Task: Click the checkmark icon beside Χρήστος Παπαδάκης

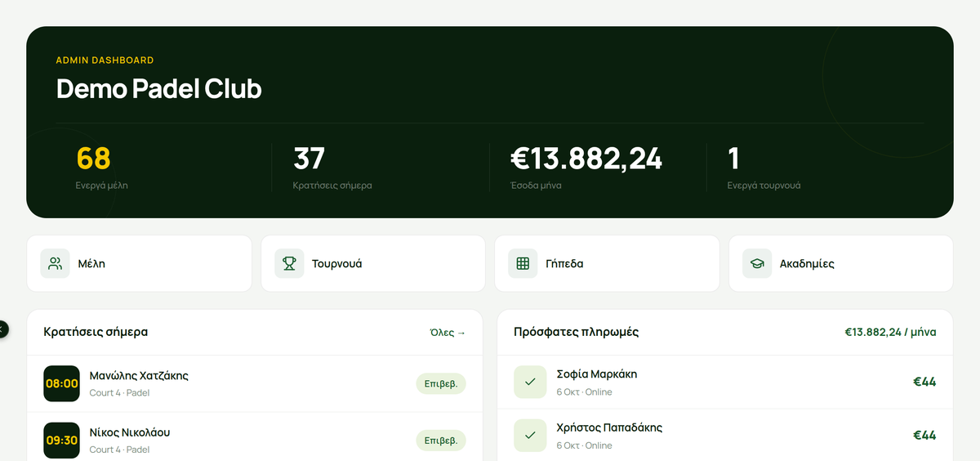Action: point(530,436)
